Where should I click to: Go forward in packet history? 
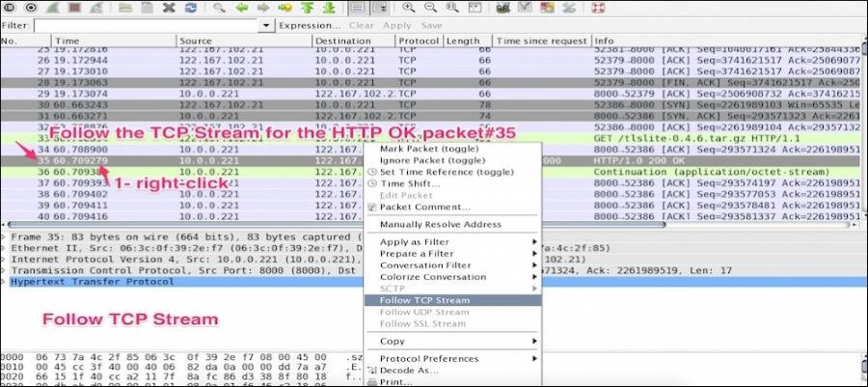click(x=263, y=8)
